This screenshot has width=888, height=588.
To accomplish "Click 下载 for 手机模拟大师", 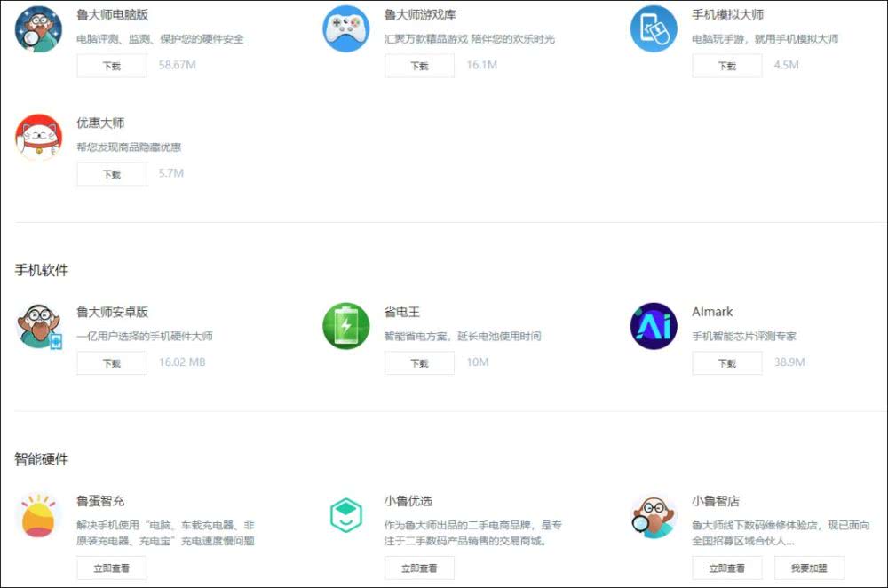I will point(727,66).
